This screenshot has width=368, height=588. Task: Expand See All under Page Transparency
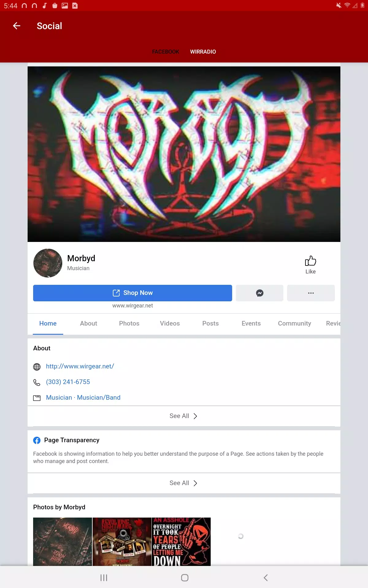coord(184,483)
